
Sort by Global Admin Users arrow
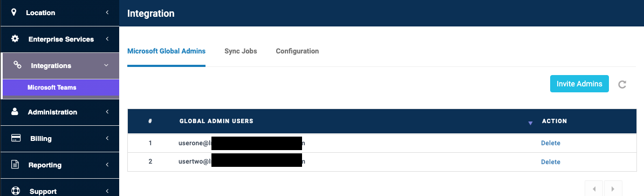pos(530,123)
